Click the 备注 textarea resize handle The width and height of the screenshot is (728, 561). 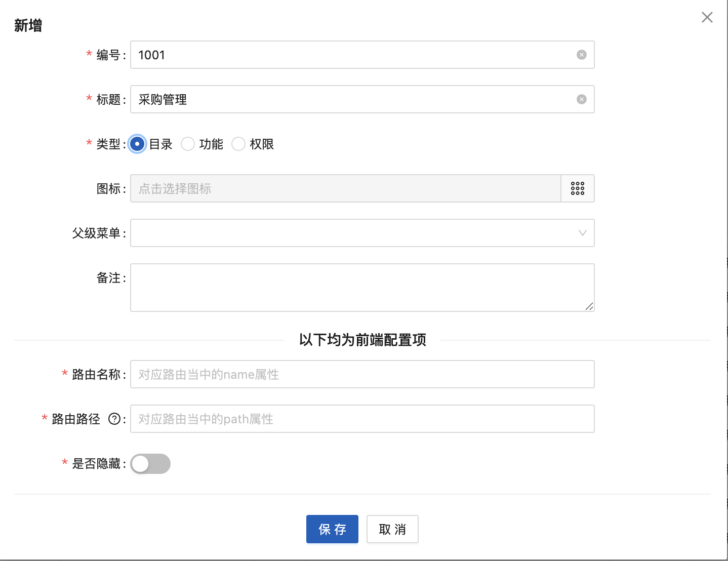589,306
